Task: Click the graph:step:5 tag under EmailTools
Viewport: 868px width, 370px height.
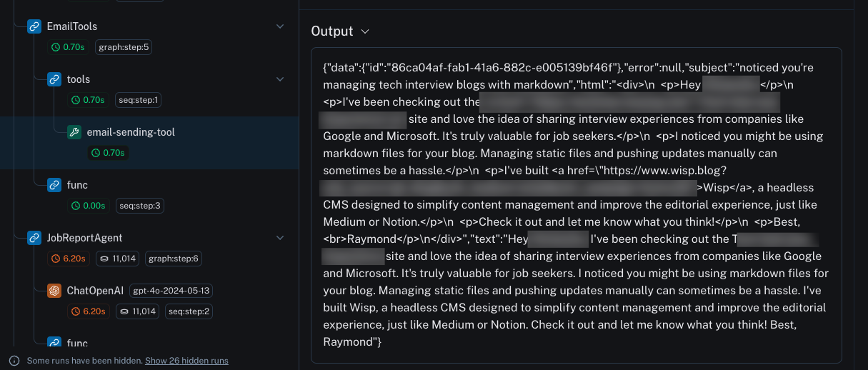Action: [x=124, y=47]
